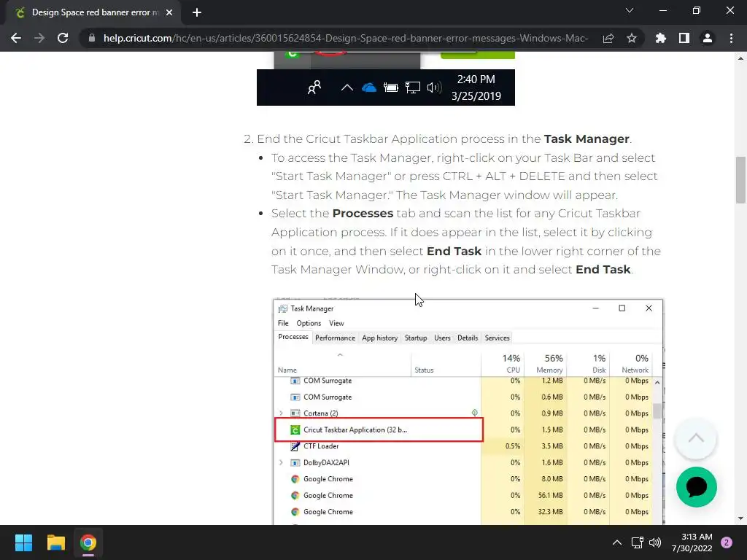Toggle the Chrome side panel icon
Screen dimensions: 747x560
684,38
